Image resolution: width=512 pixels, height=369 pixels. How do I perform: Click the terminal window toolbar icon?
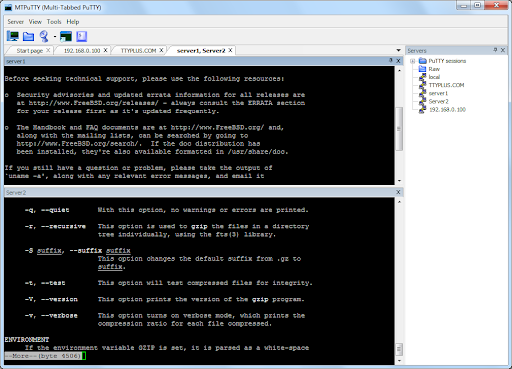[x=66, y=36]
